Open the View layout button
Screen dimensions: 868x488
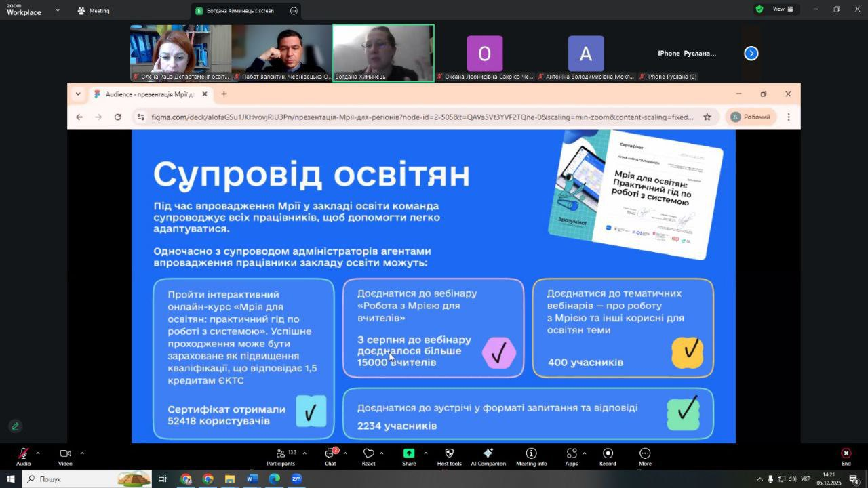(x=783, y=9)
